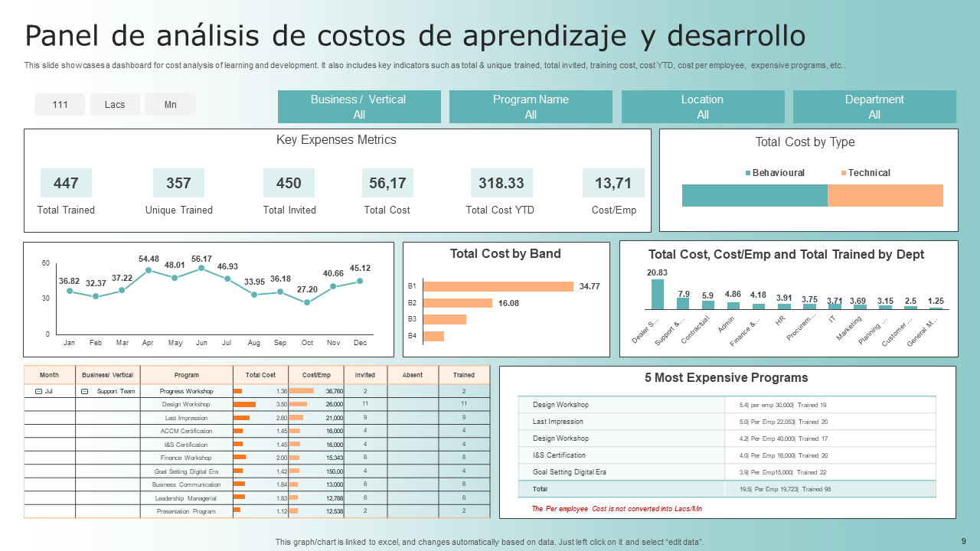Open the Location filter dropdown
Screen dimensions: 980x551
pyautogui.click(x=703, y=107)
